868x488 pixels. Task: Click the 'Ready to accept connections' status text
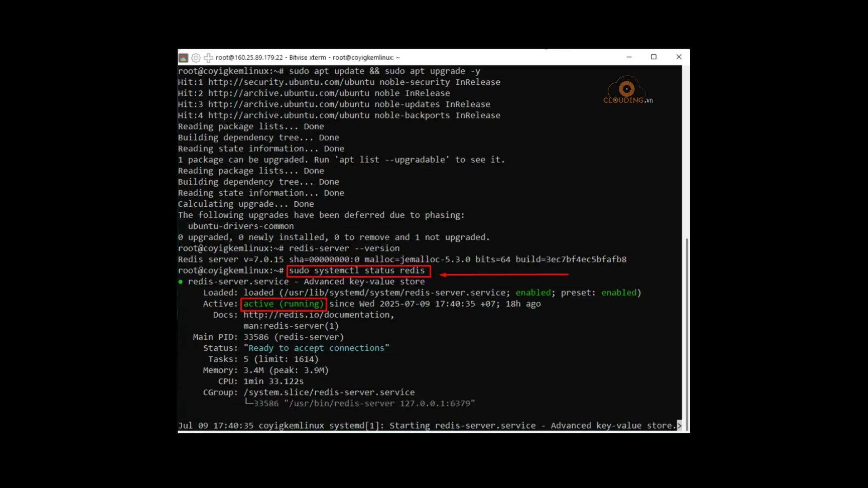[x=316, y=348]
